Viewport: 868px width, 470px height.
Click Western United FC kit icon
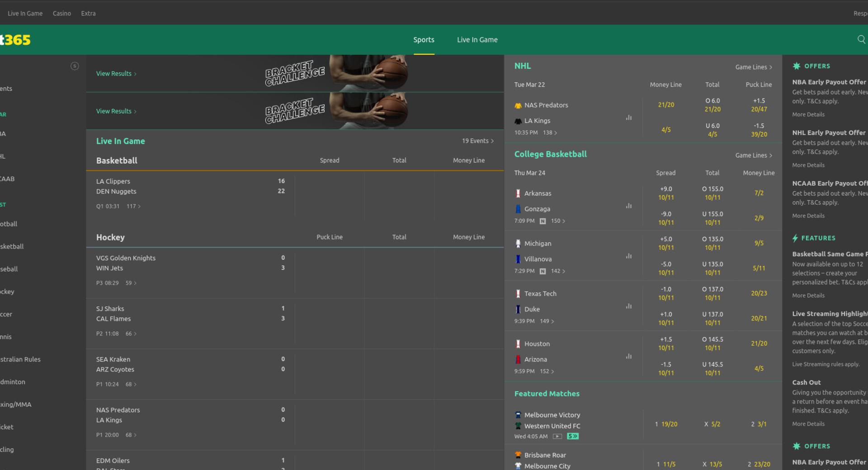coord(518,426)
